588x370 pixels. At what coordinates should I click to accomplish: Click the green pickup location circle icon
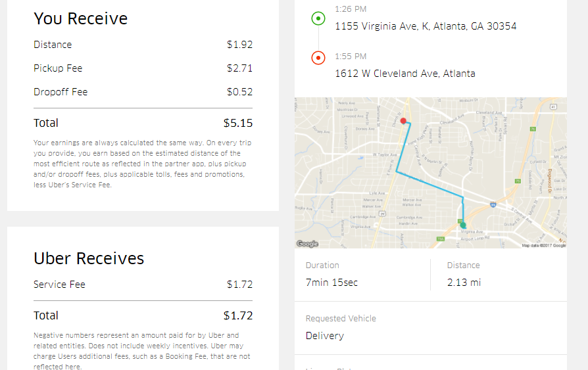click(x=318, y=18)
